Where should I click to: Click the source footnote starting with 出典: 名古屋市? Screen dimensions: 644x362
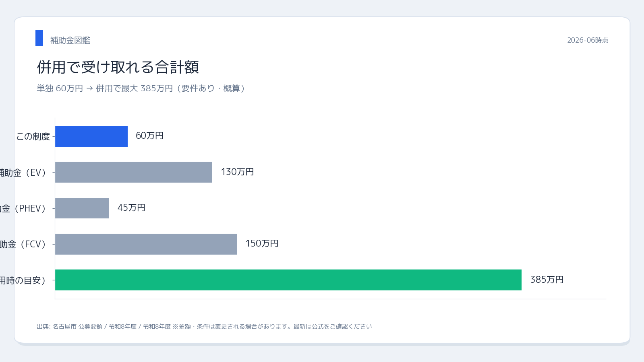[204, 327]
